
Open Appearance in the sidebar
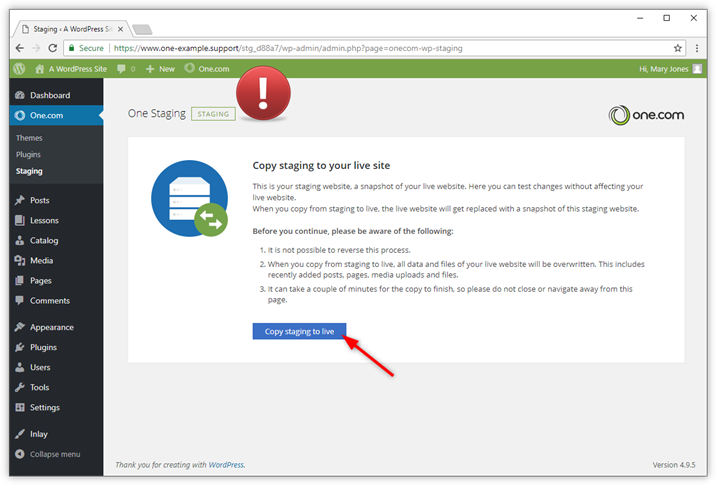[56, 327]
